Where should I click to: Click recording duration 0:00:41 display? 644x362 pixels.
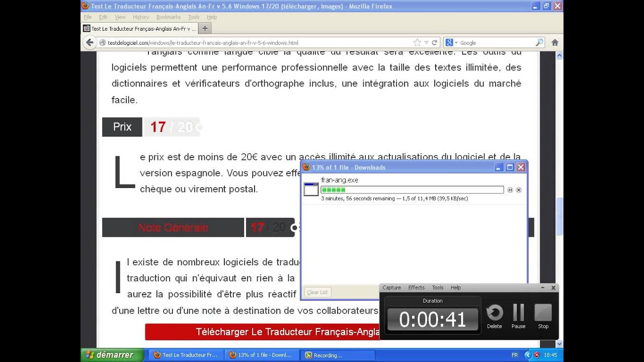click(432, 320)
